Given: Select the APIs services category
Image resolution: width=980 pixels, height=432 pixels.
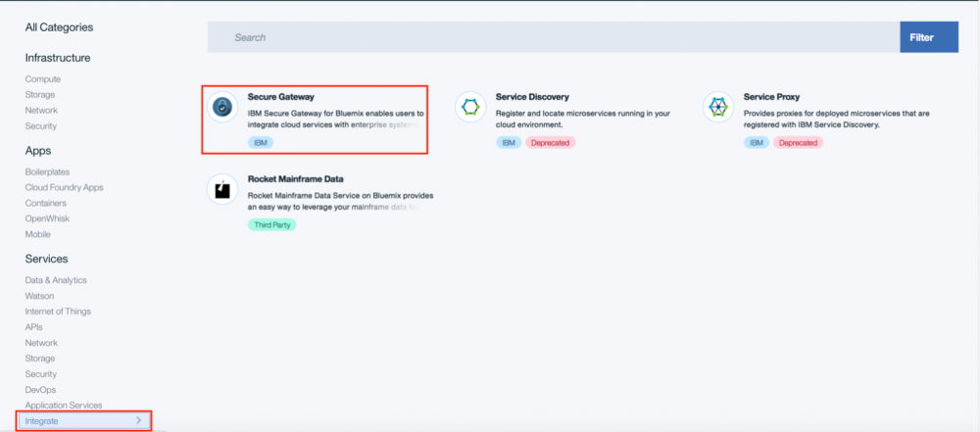Looking at the screenshot, I should [x=33, y=327].
